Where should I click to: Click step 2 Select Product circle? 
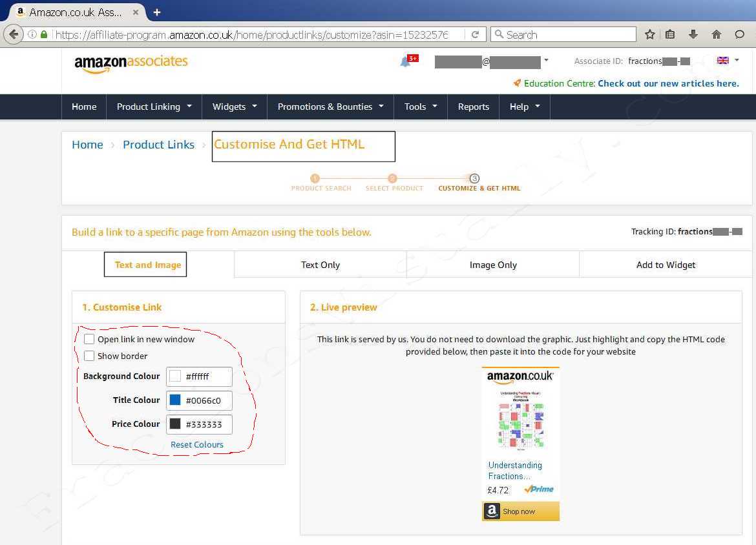(x=392, y=178)
